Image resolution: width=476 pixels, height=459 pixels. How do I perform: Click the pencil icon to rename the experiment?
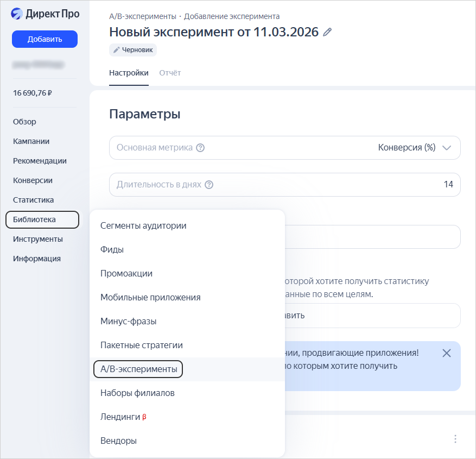pos(327,33)
